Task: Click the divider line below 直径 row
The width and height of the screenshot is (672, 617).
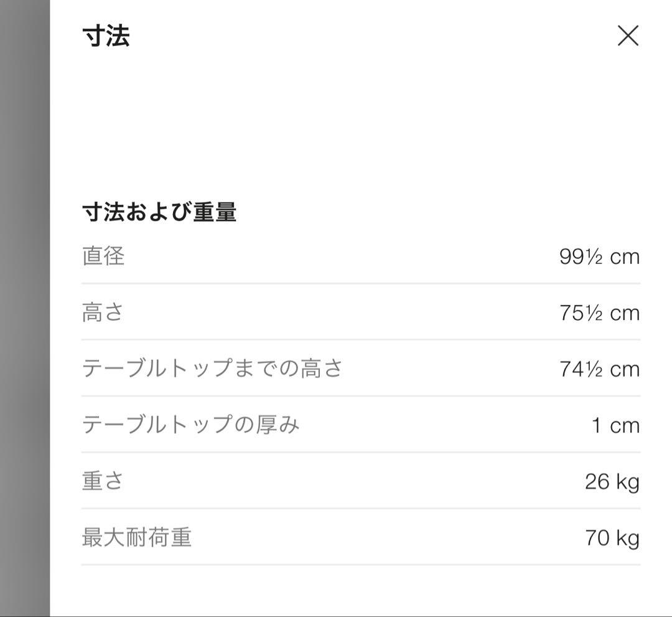Action: [x=361, y=283]
